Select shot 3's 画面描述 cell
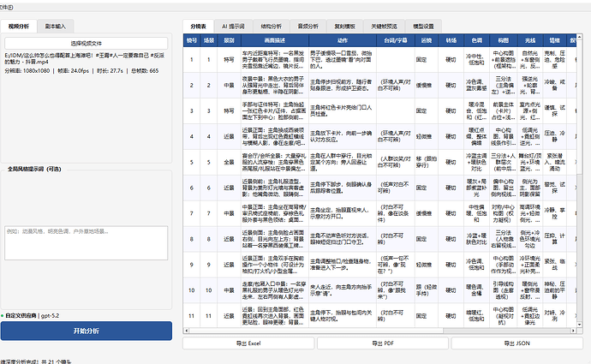This screenshot has width=591, height=364. 275,110
